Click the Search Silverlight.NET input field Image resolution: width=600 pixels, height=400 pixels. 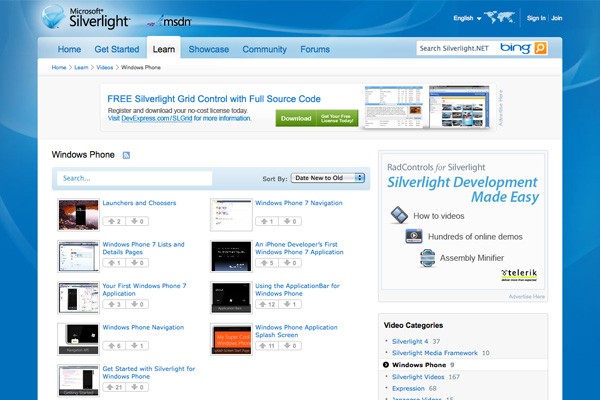(455, 48)
